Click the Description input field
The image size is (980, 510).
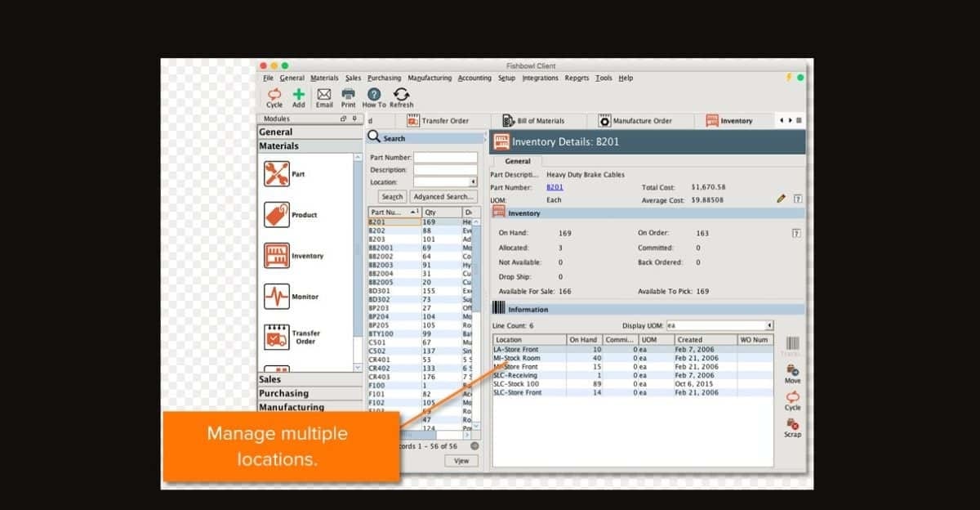click(x=445, y=169)
